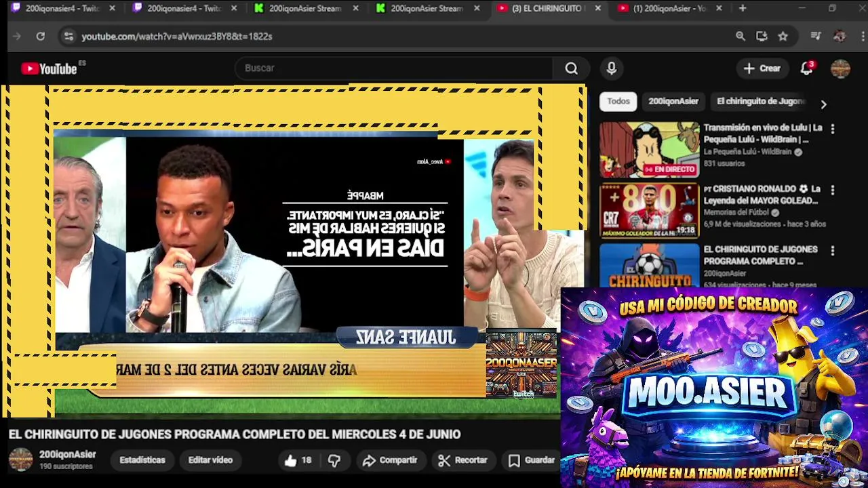The height and width of the screenshot is (488, 868).
Task: Click the video player area
Action: [x=293, y=251]
